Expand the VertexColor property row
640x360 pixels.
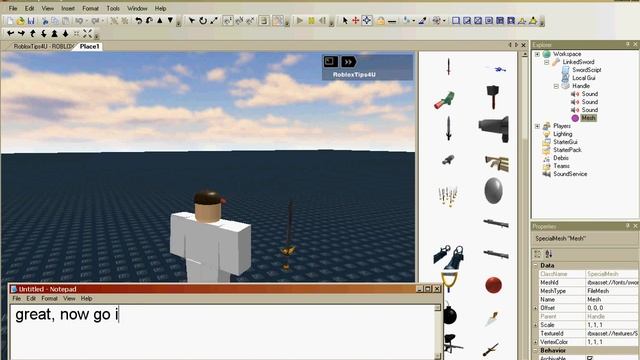point(536,342)
